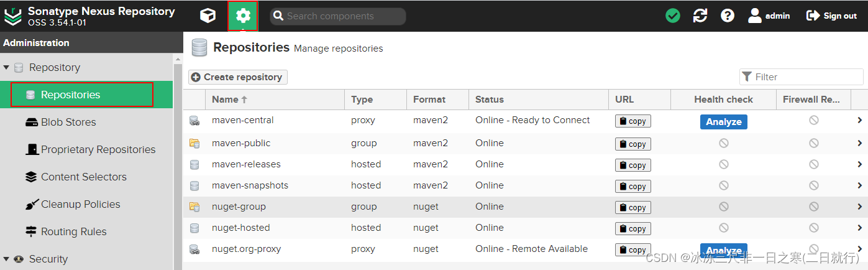Click the Search components field
The width and height of the screenshot is (868, 270).
point(338,16)
